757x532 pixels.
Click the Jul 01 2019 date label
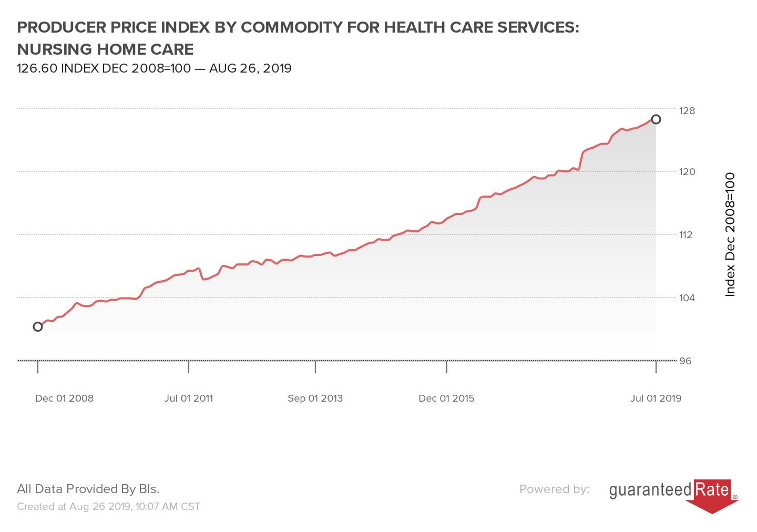pos(656,398)
